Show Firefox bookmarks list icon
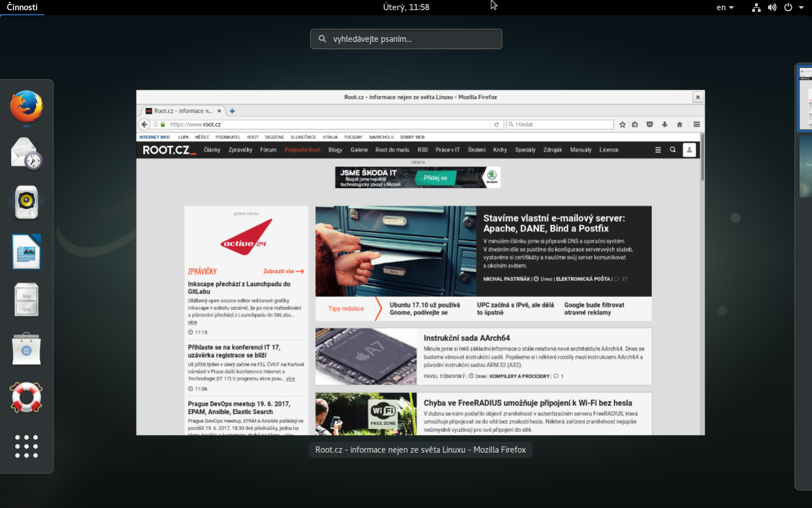The height and width of the screenshot is (508, 812). 635,124
